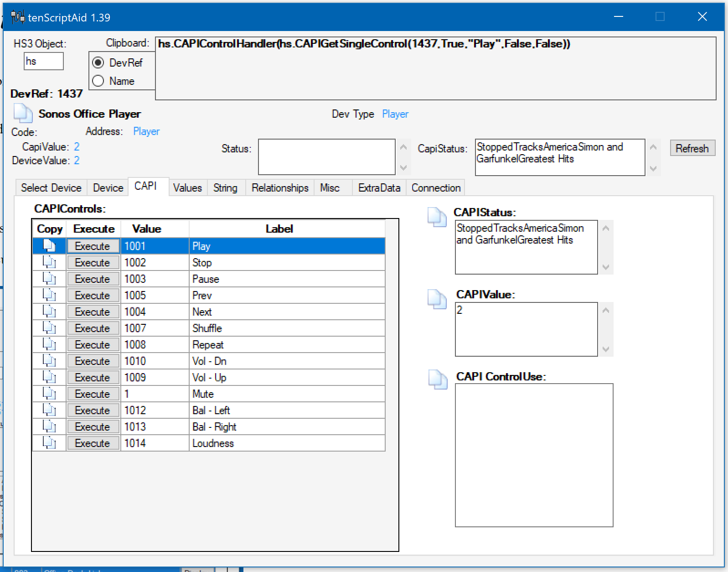Image resolution: width=728 pixels, height=572 pixels.
Task: Click the copy icon in the Vol - Dn row
Action: [49, 361]
